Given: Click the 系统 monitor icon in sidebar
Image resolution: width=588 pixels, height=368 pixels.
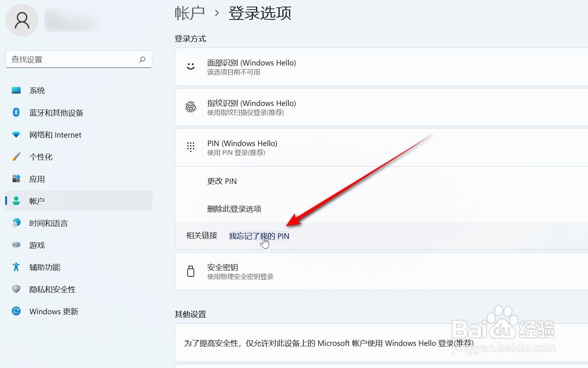Looking at the screenshot, I should pos(16,91).
